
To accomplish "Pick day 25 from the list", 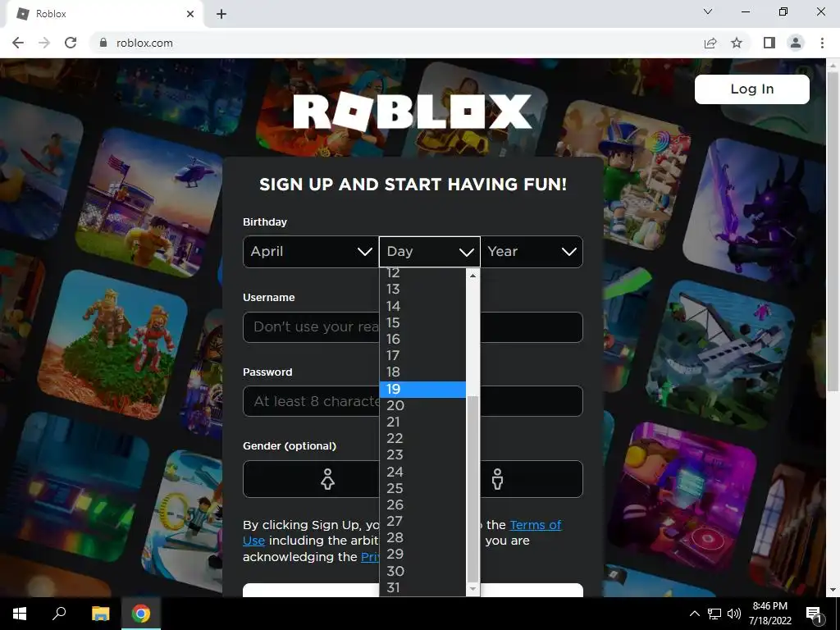I will (x=422, y=488).
